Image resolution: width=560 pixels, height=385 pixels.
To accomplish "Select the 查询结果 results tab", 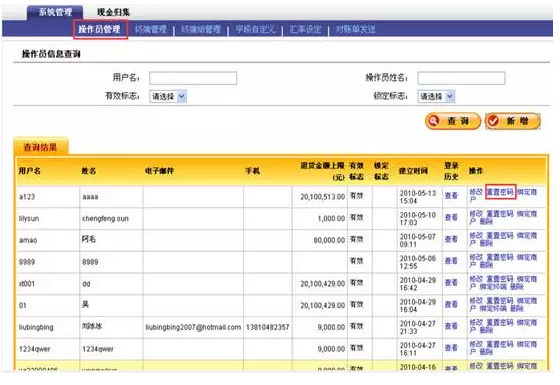I will click(x=40, y=147).
